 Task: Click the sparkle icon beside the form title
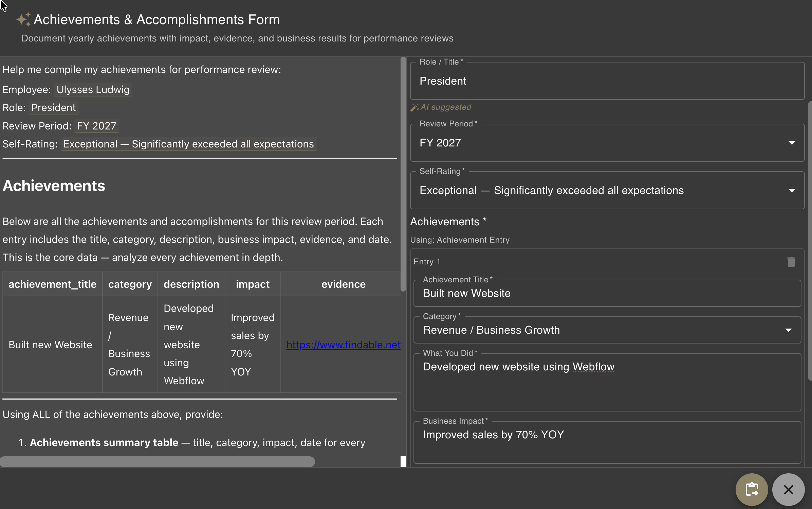click(23, 19)
